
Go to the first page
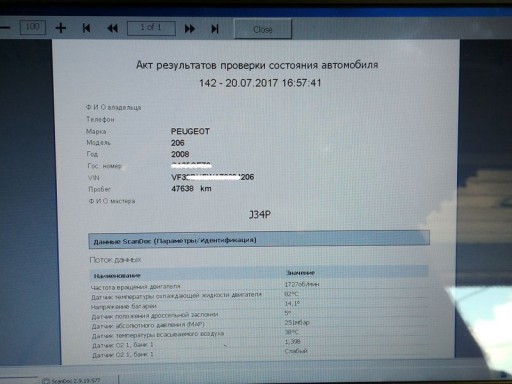point(86,28)
